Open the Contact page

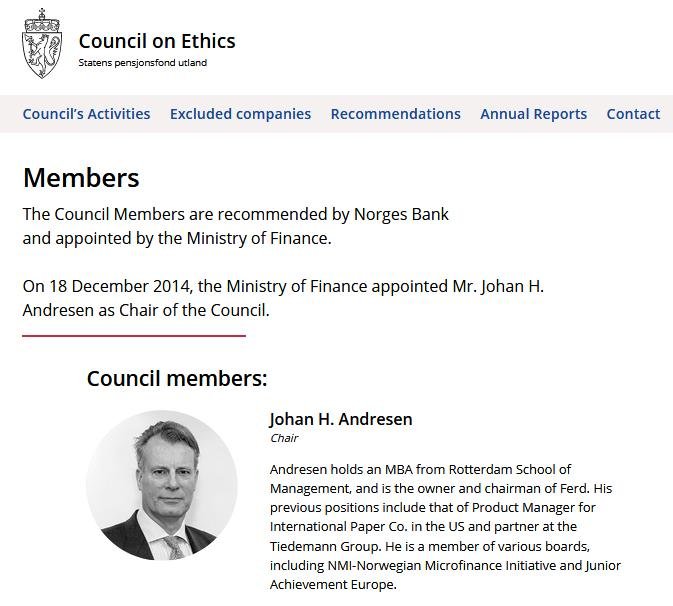633,114
